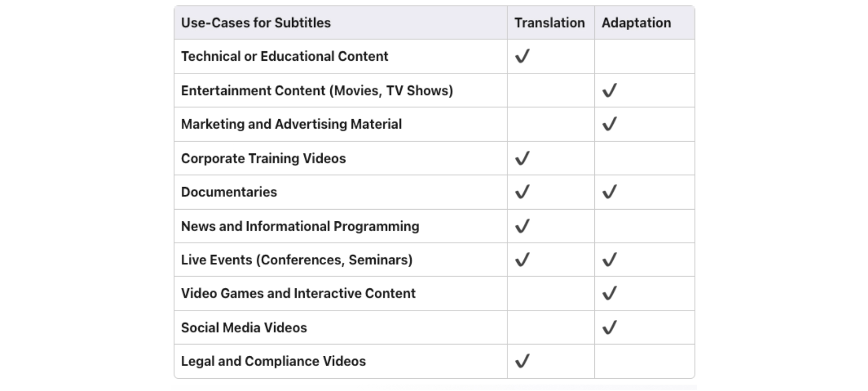Click the Translation checkmark in Documentaries row
The width and height of the screenshot is (868, 391).
(522, 192)
